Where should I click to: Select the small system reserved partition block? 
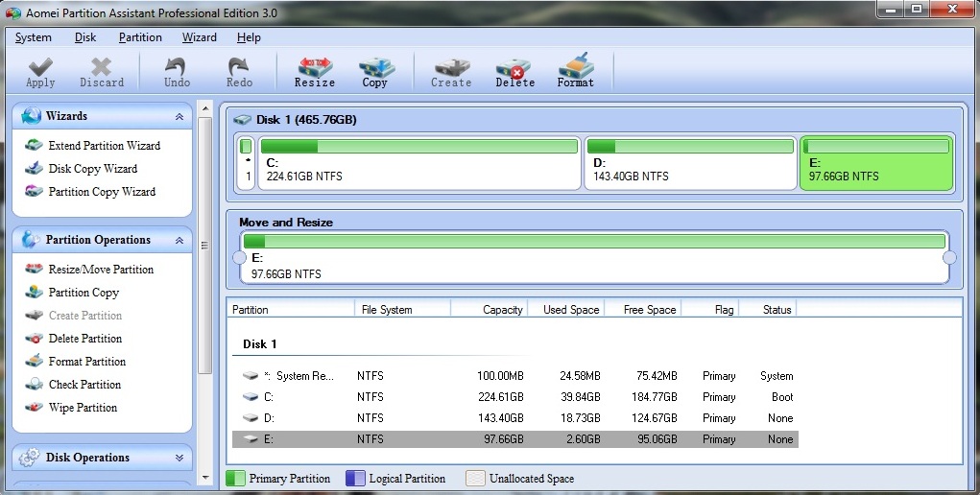point(247,163)
